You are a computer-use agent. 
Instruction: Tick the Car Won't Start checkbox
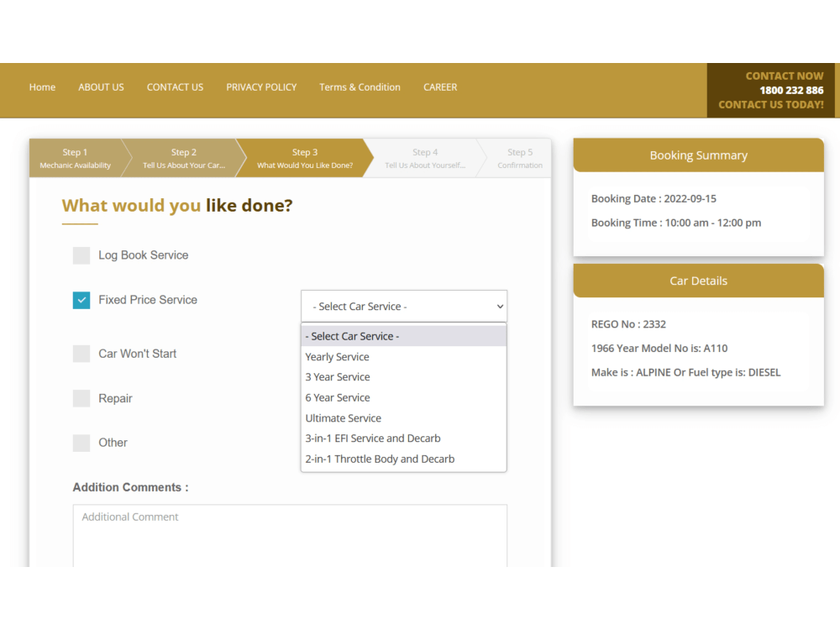click(x=81, y=354)
